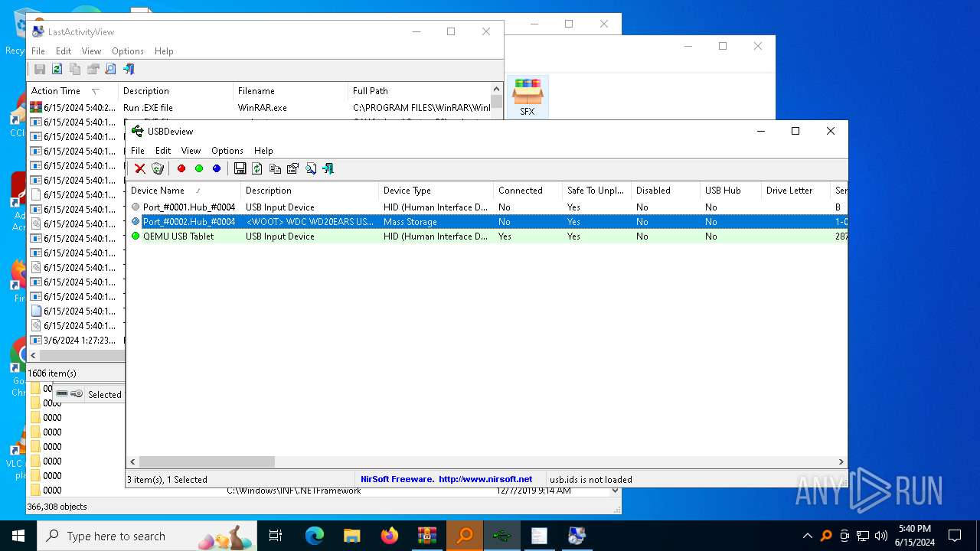Image resolution: width=980 pixels, height=551 pixels.
Task: Click the Mass Storage device type cell
Action: coord(436,222)
